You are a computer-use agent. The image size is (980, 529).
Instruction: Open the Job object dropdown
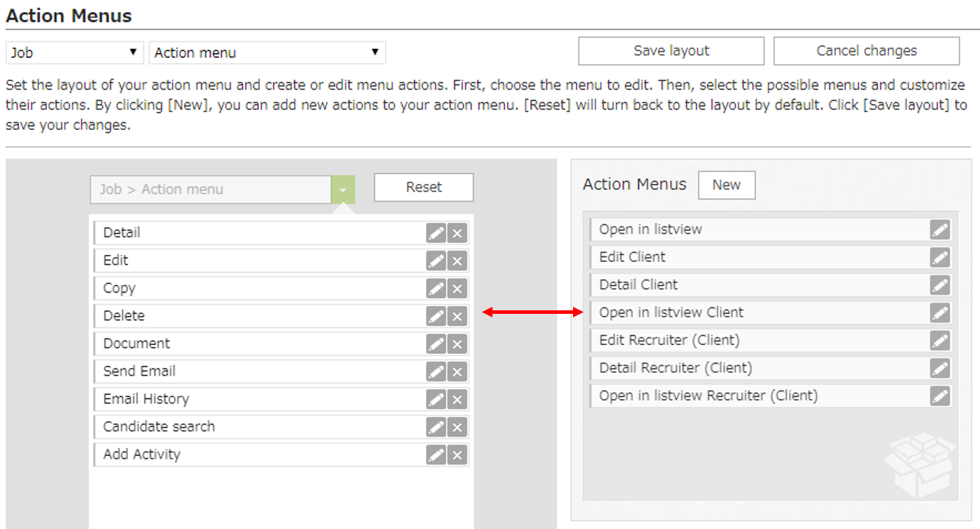click(x=75, y=53)
